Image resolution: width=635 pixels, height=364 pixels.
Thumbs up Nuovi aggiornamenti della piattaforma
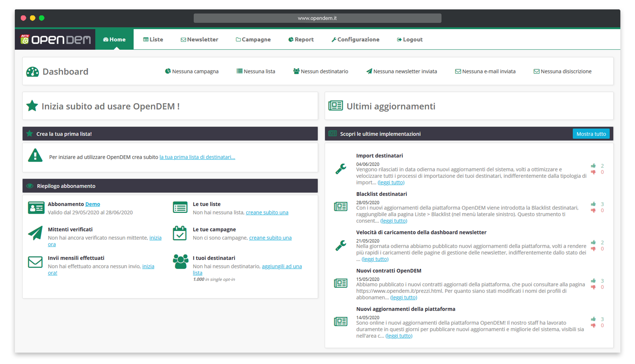point(593,319)
